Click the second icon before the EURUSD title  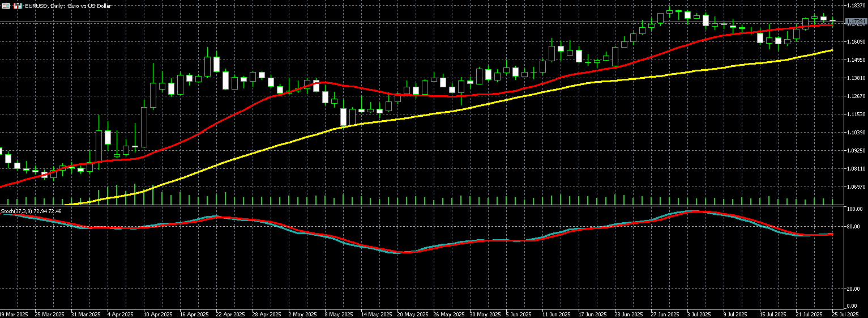(18, 6)
